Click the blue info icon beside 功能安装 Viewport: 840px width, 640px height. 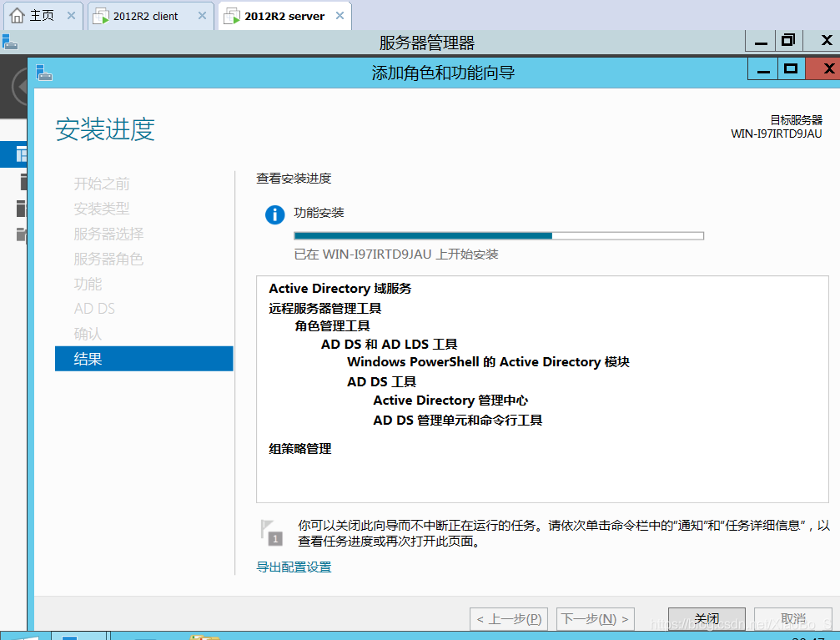click(274, 214)
